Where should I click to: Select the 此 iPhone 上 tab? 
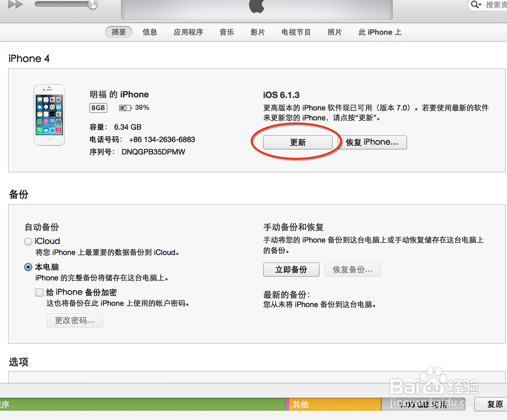[x=380, y=32]
